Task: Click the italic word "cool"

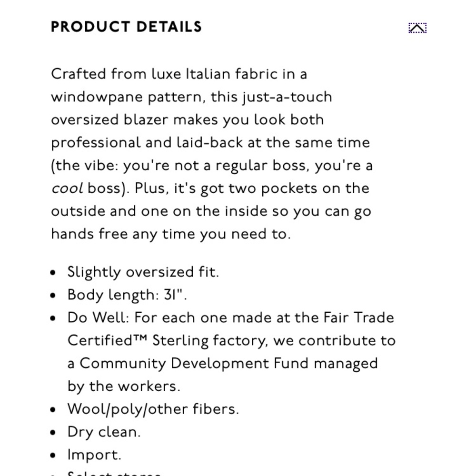Action: point(67,188)
